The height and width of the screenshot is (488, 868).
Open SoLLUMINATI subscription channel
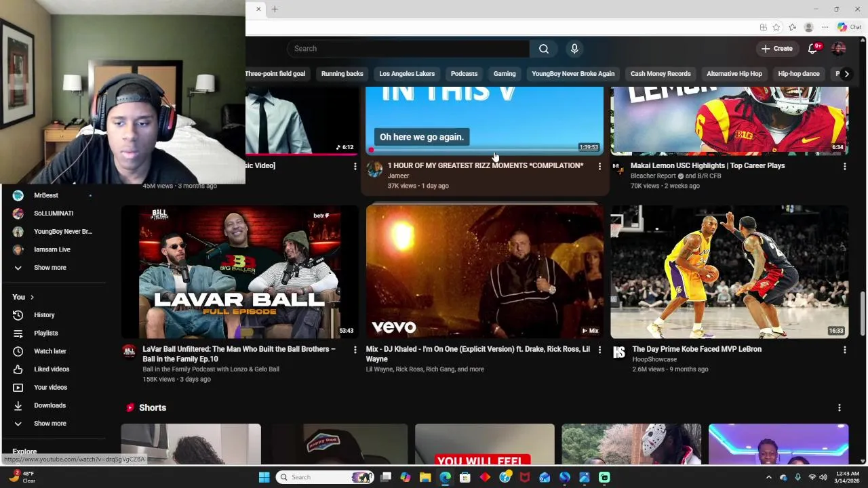(x=54, y=213)
